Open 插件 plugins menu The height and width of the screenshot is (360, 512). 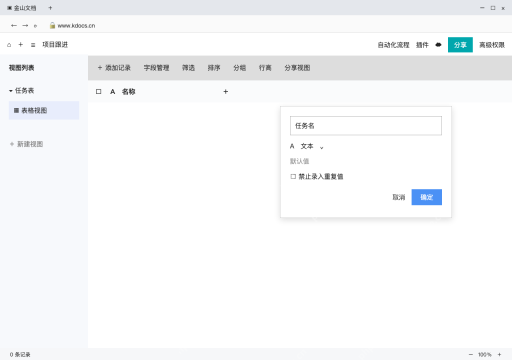click(x=422, y=45)
